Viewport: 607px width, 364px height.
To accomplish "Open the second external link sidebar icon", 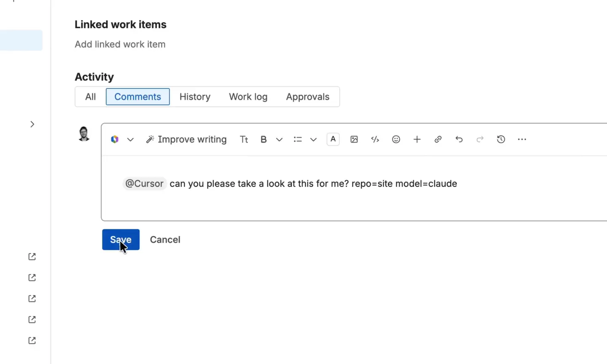I will [32, 278].
